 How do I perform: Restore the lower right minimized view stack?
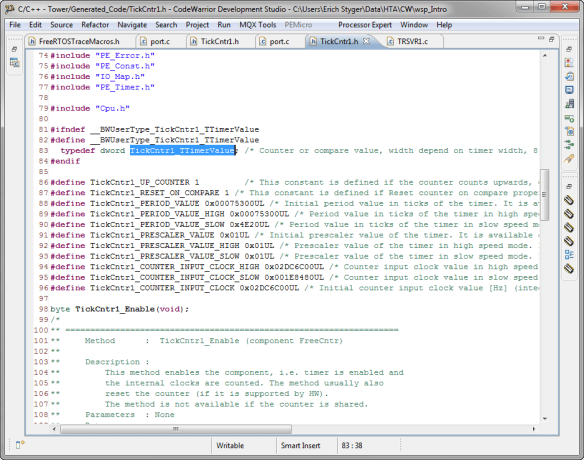569,186
